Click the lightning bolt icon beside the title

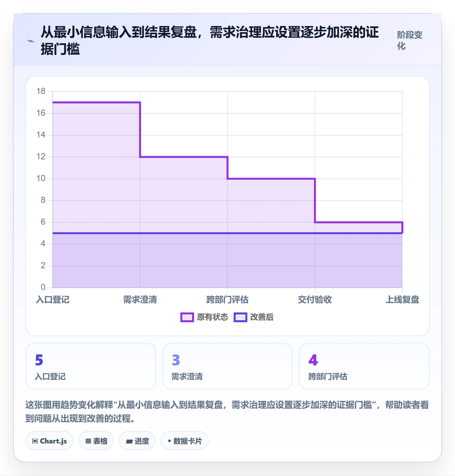(x=31, y=41)
